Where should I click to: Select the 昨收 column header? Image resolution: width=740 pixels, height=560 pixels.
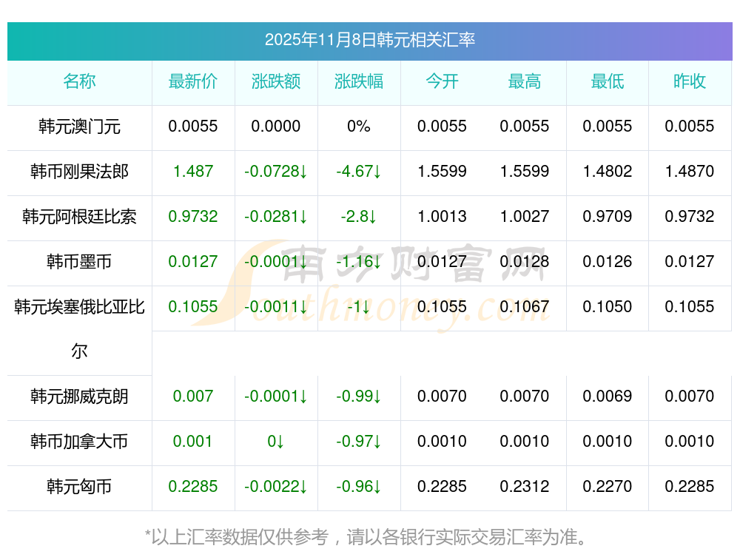[690, 81]
